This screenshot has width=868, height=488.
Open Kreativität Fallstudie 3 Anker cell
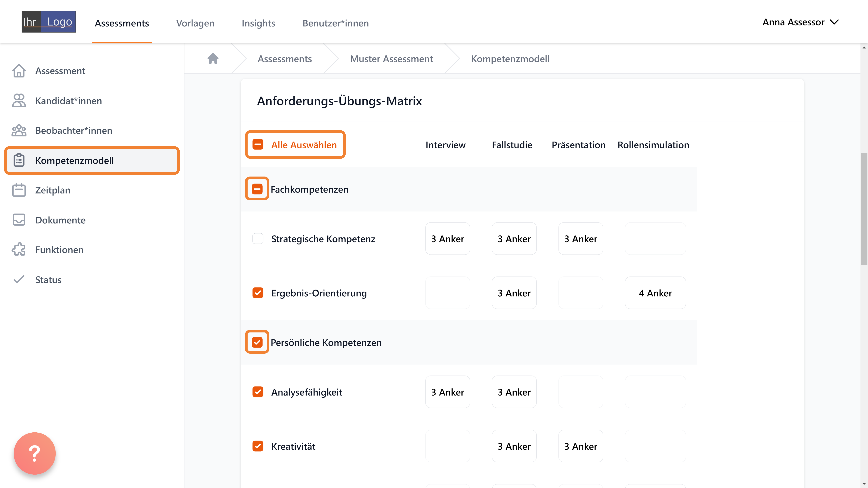click(x=514, y=446)
